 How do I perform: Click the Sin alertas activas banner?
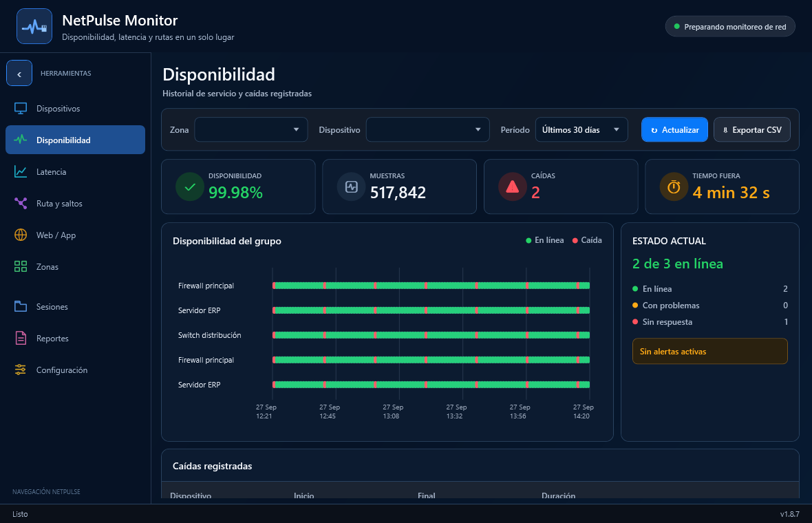click(710, 351)
